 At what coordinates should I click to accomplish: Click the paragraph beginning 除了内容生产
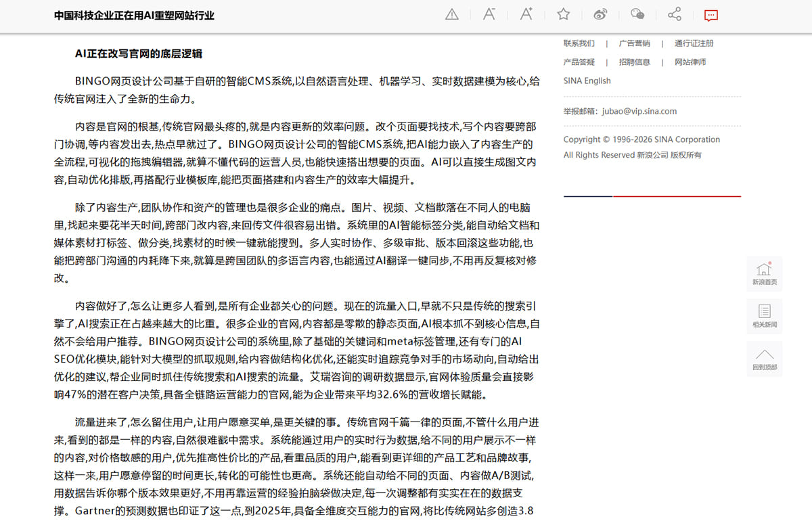click(297, 242)
